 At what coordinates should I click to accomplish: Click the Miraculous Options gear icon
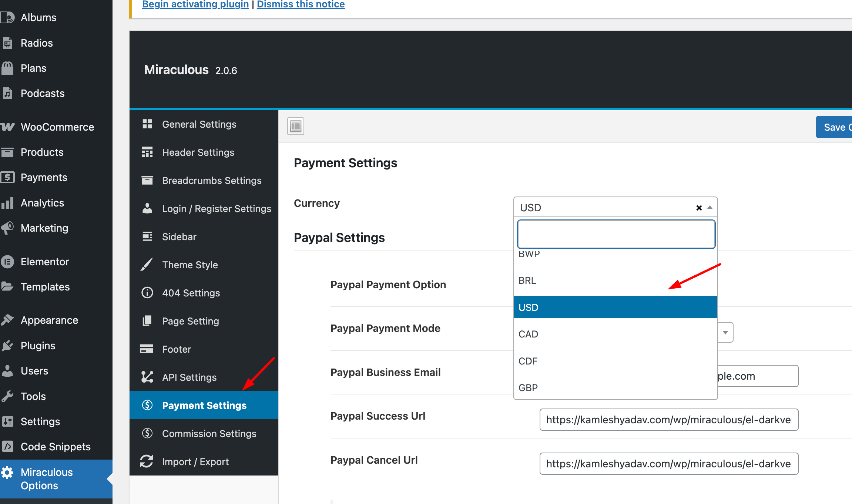pyautogui.click(x=7, y=473)
